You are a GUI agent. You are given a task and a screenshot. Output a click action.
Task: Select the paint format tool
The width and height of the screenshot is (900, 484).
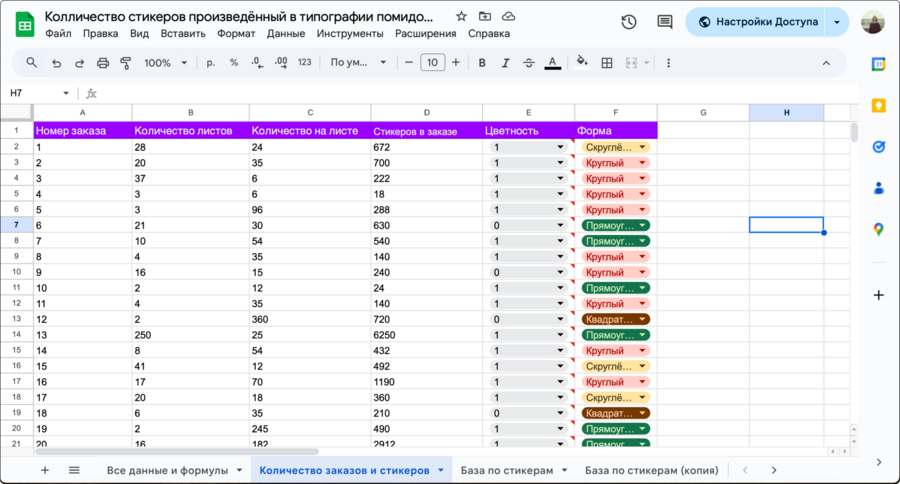click(126, 63)
